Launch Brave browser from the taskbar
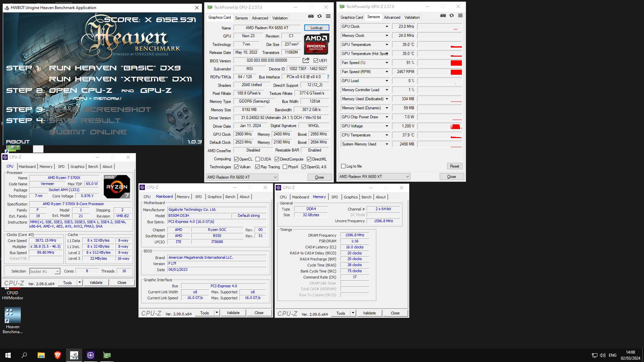 pyautogui.click(x=57, y=355)
